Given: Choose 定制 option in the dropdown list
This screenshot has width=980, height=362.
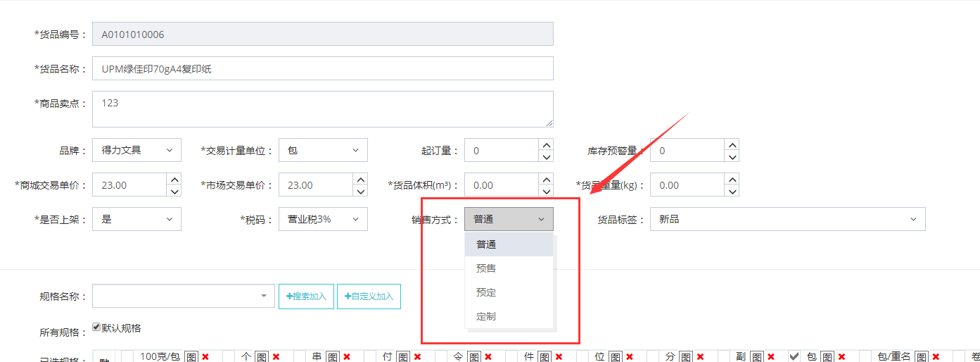Looking at the screenshot, I should (486, 316).
